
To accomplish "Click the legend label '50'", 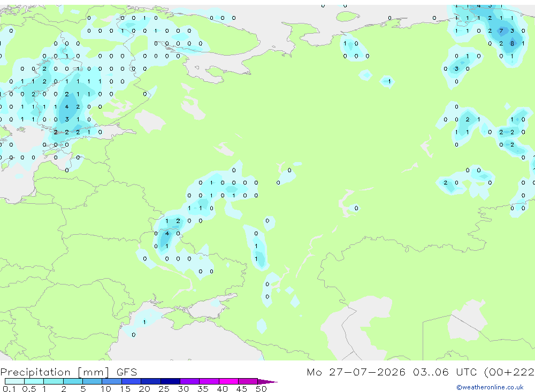I will (261, 389).
